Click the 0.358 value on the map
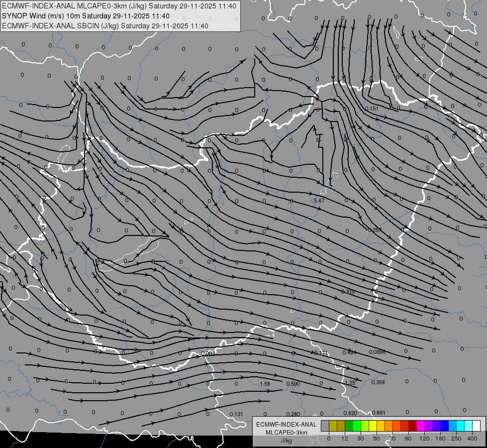 (378, 382)
